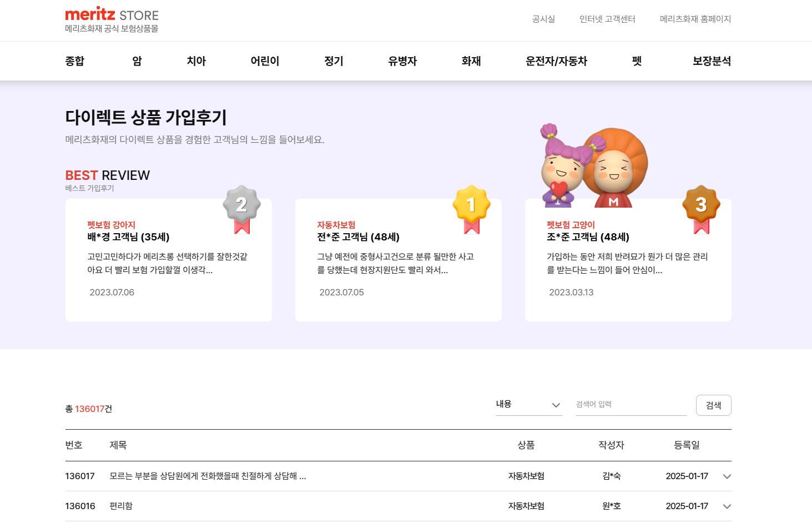The height and width of the screenshot is (523, 812).
Task: Click the silver number 2 medal badge
Action: tap(241, 209)
